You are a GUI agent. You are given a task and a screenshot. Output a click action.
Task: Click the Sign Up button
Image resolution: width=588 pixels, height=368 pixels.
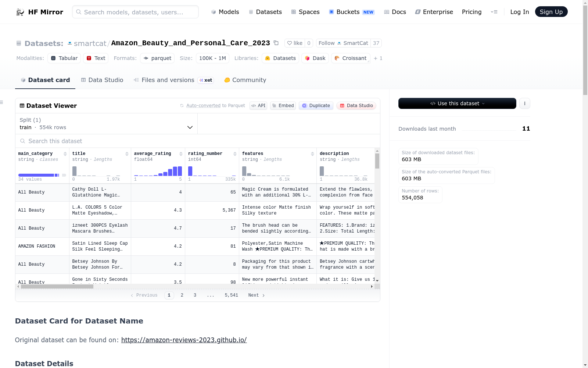551,12
